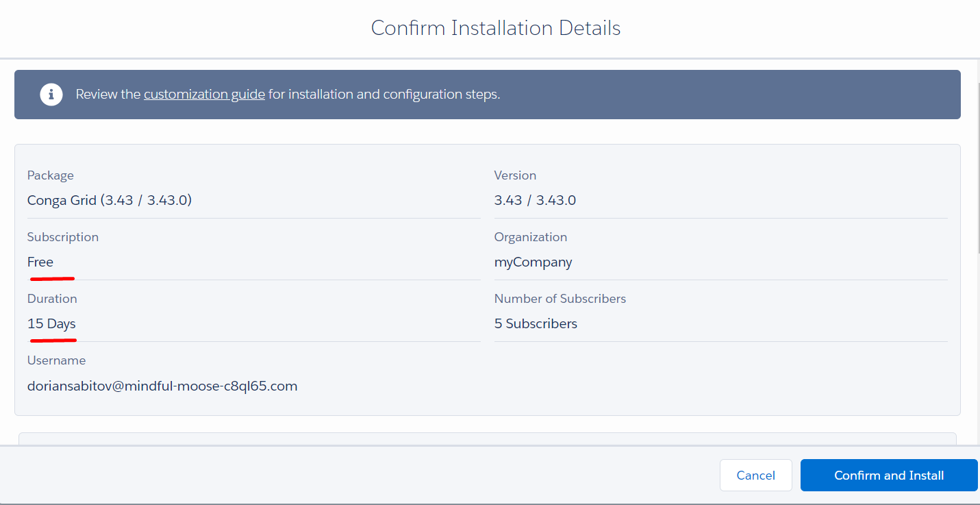Click the Number of Subscribers label
This screenshot has height=505, width=980.
tap(560, 298)
